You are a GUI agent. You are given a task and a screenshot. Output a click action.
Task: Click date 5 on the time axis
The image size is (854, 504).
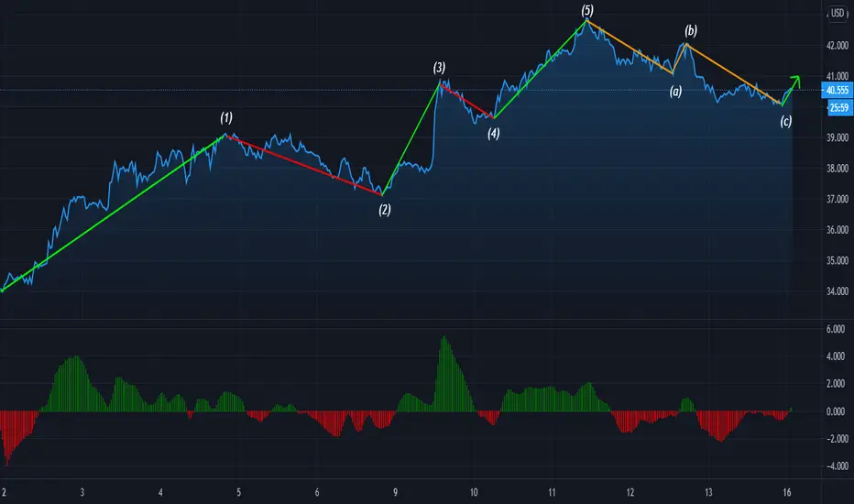[238, 493]
